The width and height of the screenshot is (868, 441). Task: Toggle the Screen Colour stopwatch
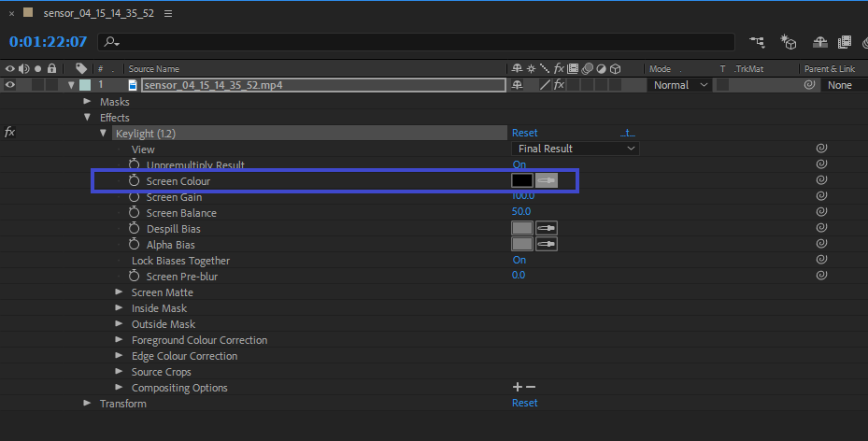[x=134, y=180]
